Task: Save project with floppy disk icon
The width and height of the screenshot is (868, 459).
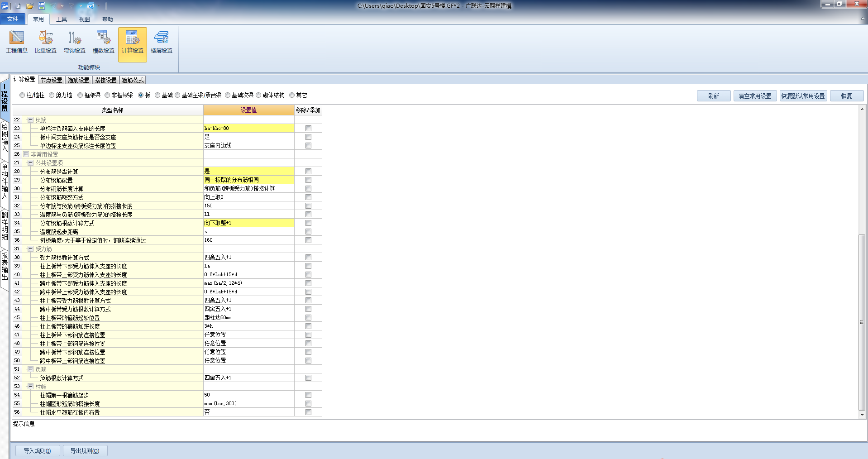Action: click(42, 6)
